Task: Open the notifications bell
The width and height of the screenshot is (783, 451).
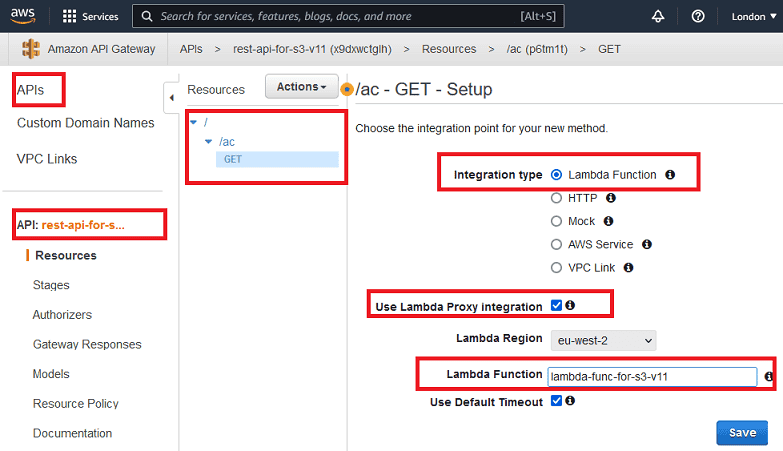Action: [x=658, y=17]
